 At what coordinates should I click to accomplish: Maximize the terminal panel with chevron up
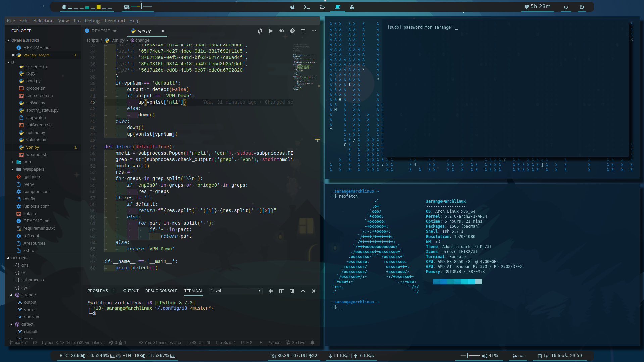[303, 291]
